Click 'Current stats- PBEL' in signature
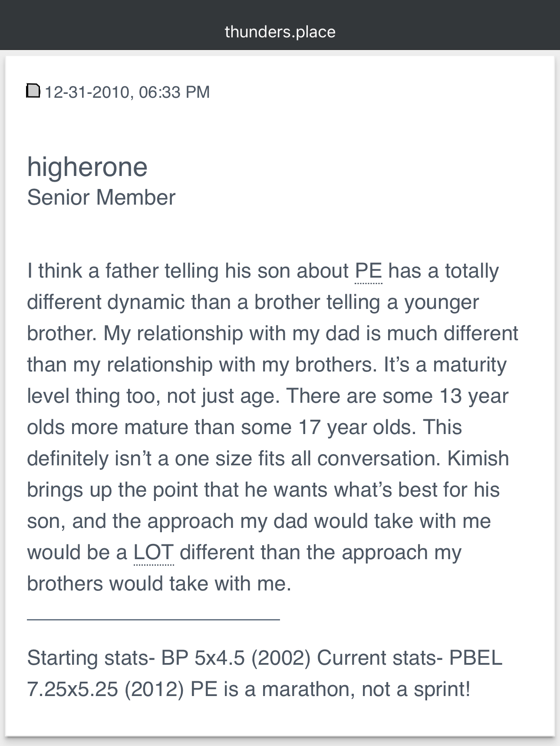The image size is (560, 746). click(x=409, y=658)
